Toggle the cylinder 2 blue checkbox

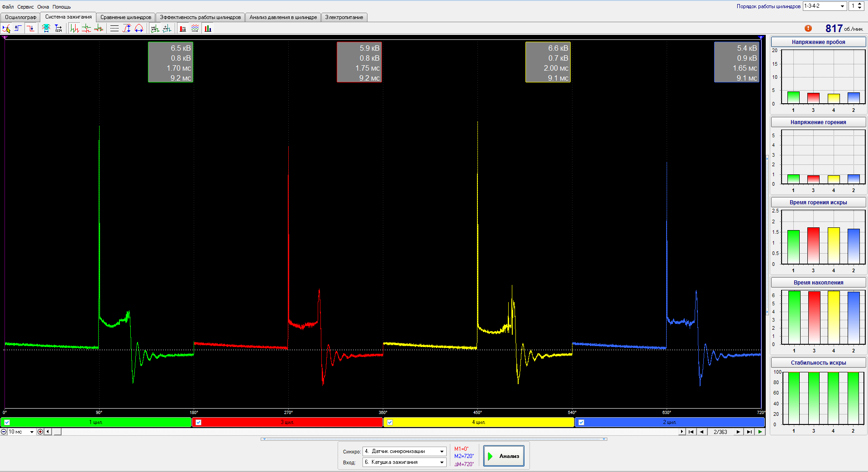(x=581, y=422)
